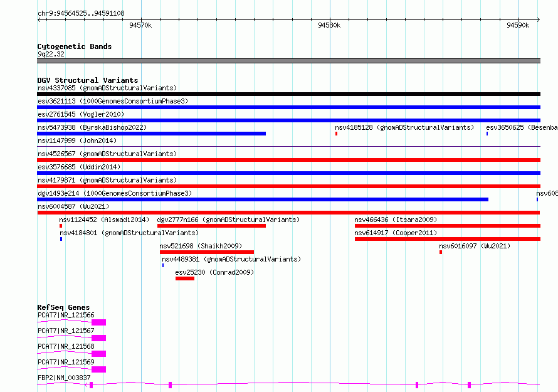The width and height of the screenshot is (558, 392).
Task: Click small red marker under nsv1124452
Action: (61, 226)
